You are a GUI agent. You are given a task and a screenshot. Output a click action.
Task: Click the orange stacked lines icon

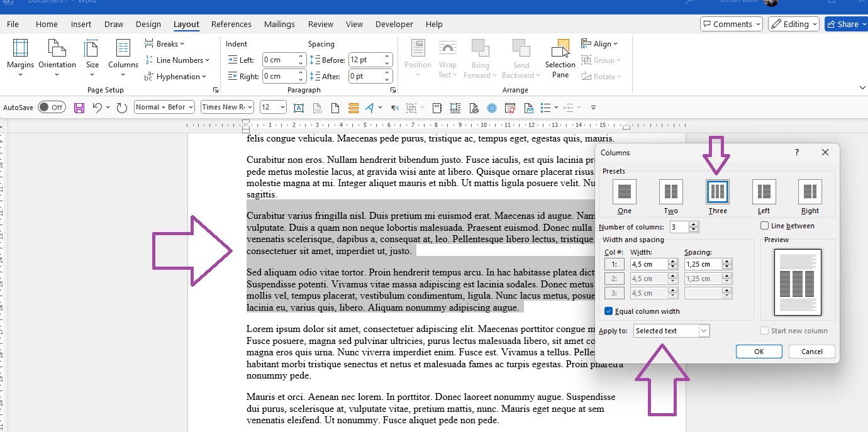coord(353,108)
